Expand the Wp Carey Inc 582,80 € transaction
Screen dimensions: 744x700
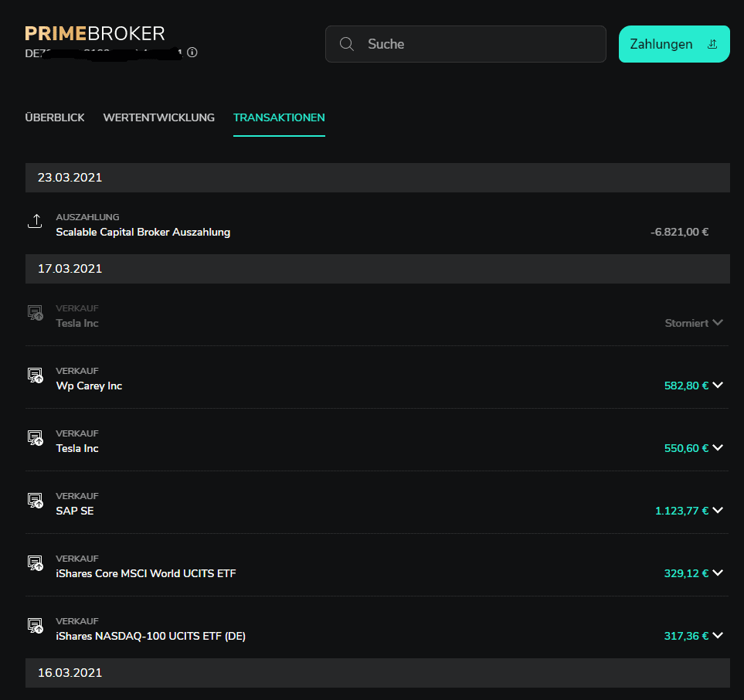[x=718, y=386]
